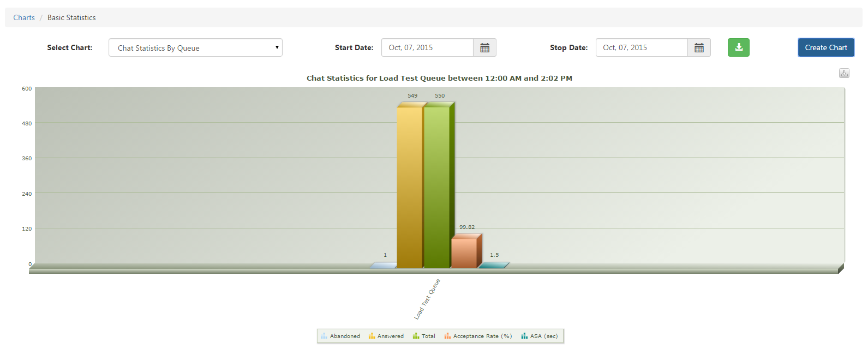Click the Start Date input field

[427, 47]
